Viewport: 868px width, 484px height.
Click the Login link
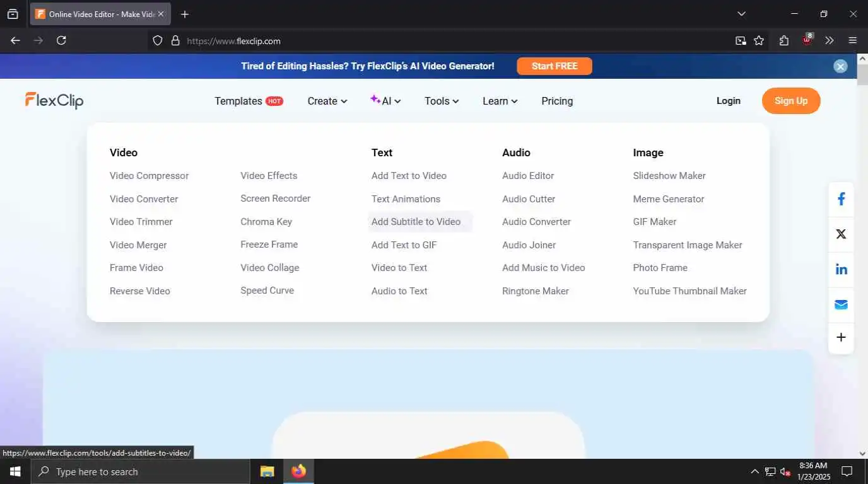pyautogui.click(x=729, y=101)
